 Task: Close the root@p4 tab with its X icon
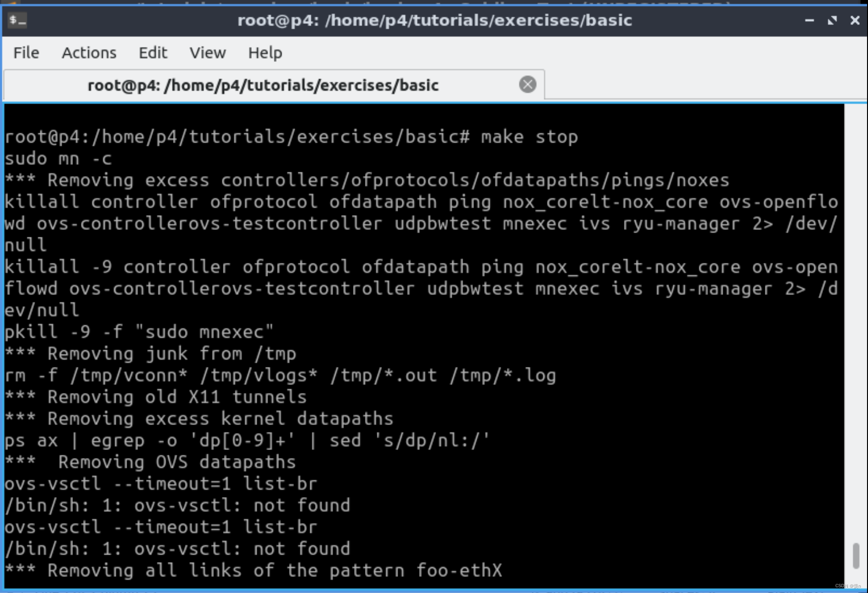point(528,84)
